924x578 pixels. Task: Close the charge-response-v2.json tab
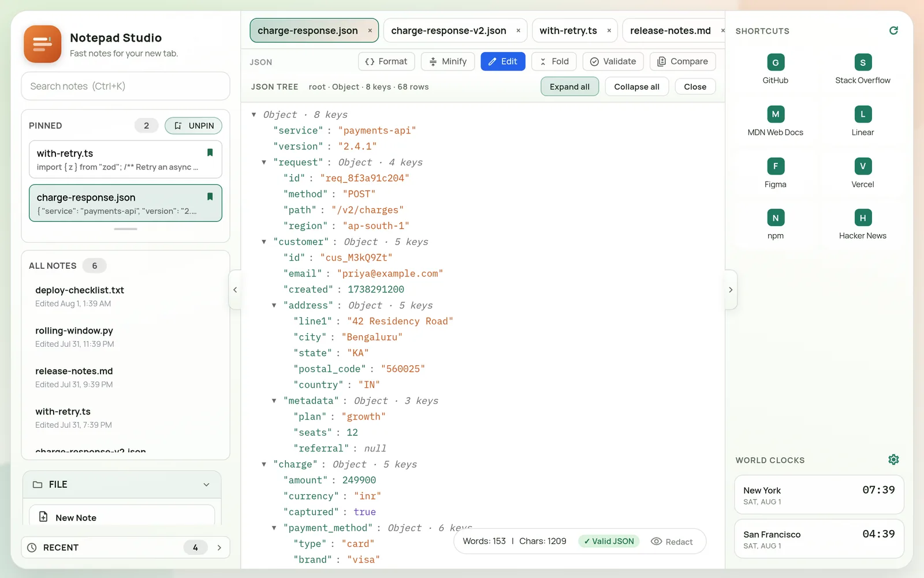518,31
